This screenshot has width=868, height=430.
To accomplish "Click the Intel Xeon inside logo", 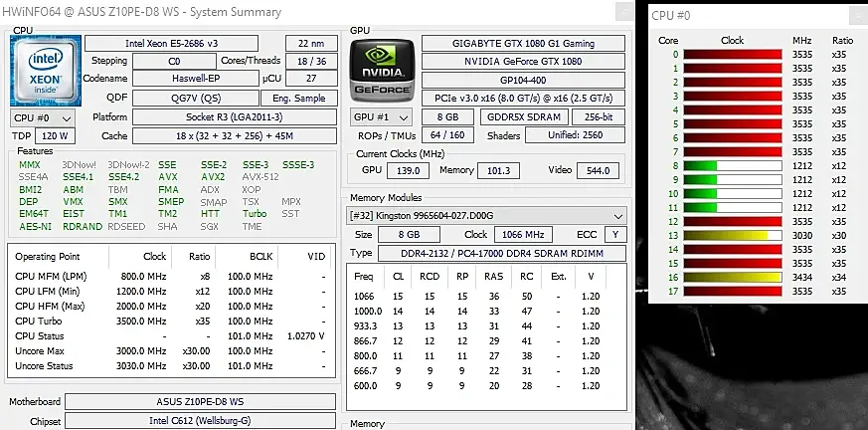I will (x=46, y=71).
